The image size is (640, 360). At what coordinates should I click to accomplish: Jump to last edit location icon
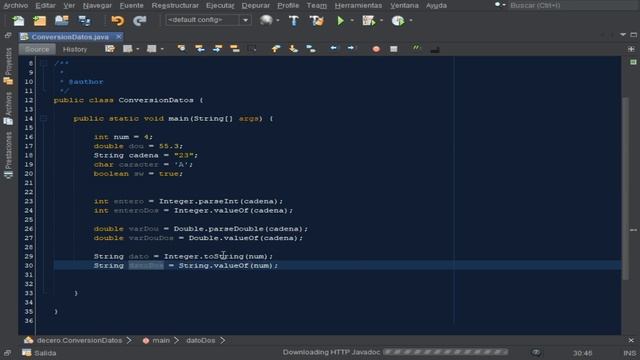[x=110, y=49]
